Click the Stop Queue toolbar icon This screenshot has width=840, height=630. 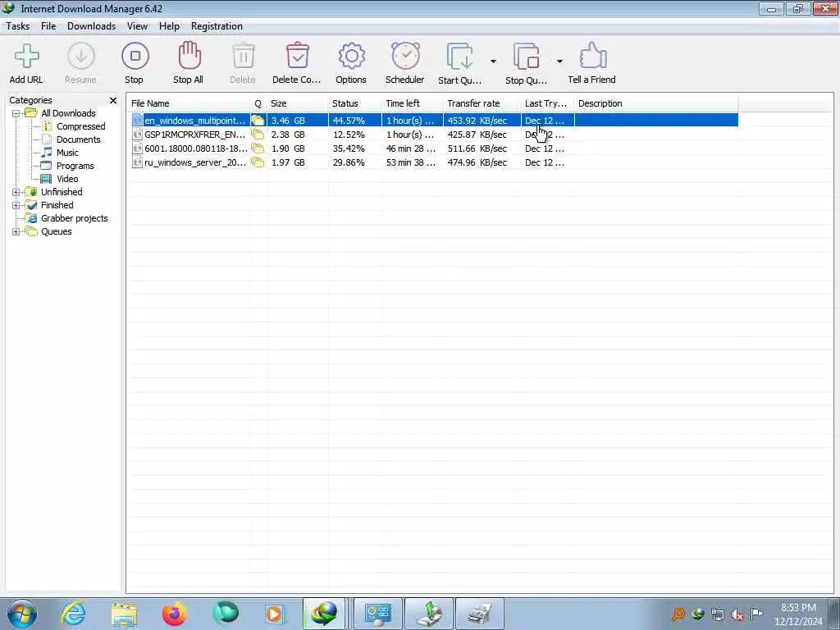coord(526,57)
